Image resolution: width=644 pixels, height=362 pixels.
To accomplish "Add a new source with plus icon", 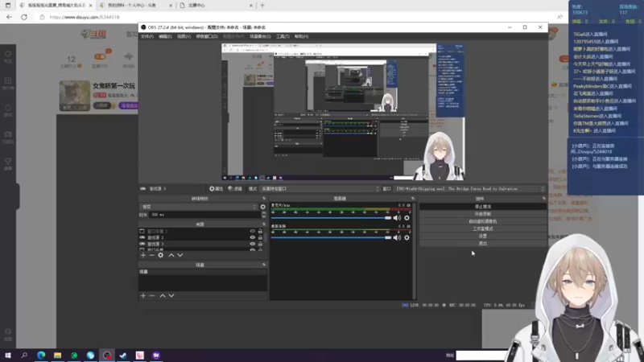I will [143, 255].
